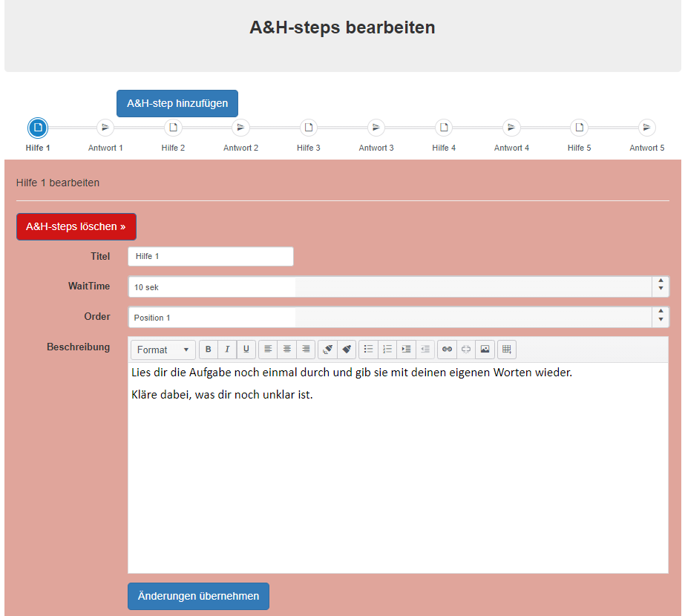Image resolution: width=685 pixels, height=616 pixels.
Task: Toggle bold formatting in the editor
Action: [209, 350]
